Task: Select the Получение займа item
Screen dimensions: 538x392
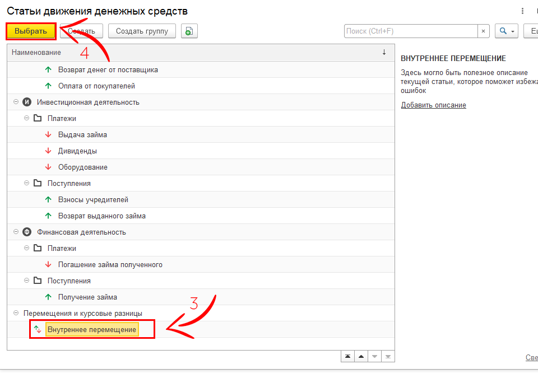Action: coord(87,297)
